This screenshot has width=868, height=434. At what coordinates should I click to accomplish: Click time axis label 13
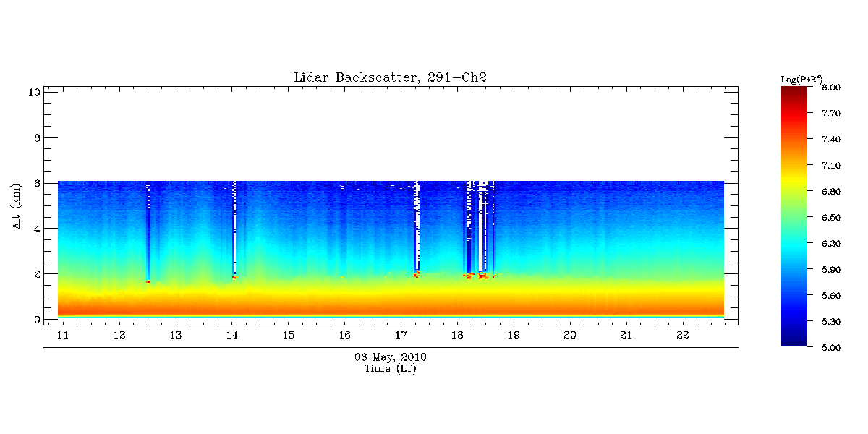(175, 335)
